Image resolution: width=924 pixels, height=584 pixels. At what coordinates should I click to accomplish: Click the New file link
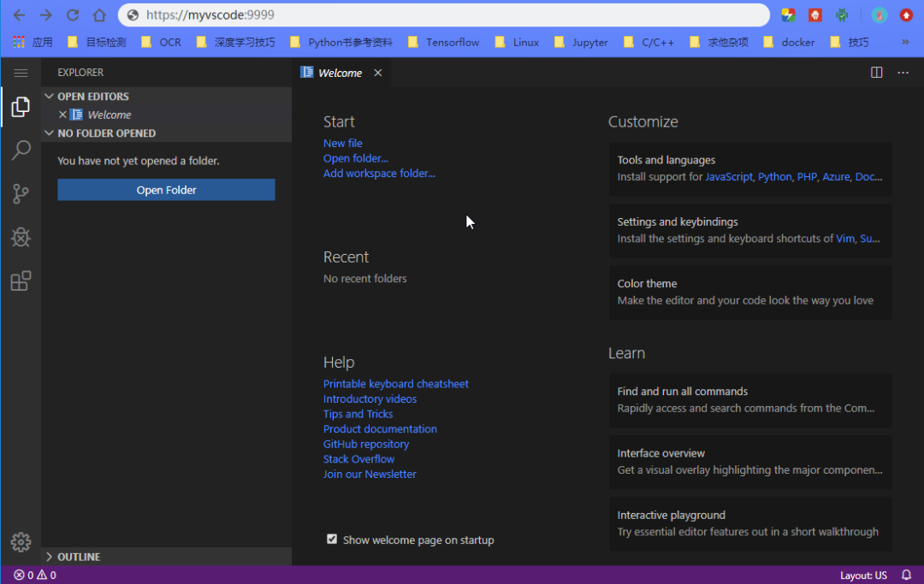tap(342, 143)
